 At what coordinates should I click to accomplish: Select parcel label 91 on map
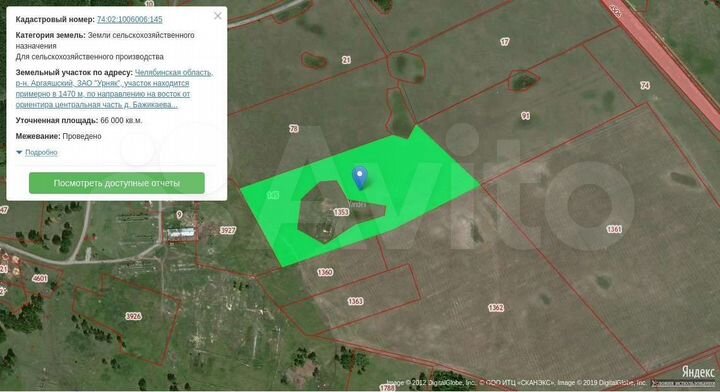pyautogui.click(x=525, y=116)
